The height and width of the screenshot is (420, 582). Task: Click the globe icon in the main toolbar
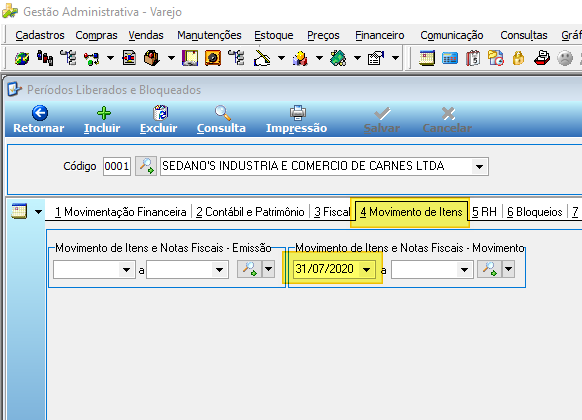point(22,58)
